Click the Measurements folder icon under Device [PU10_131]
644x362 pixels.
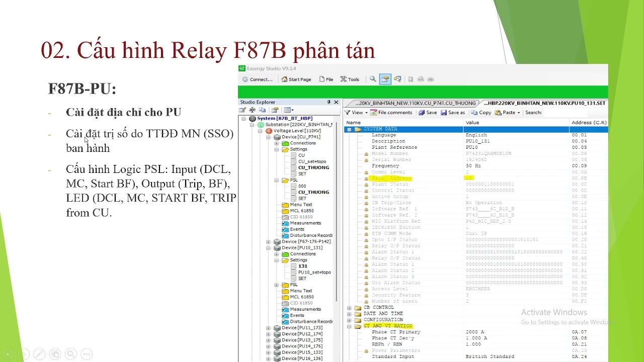(x=285, y=309)
